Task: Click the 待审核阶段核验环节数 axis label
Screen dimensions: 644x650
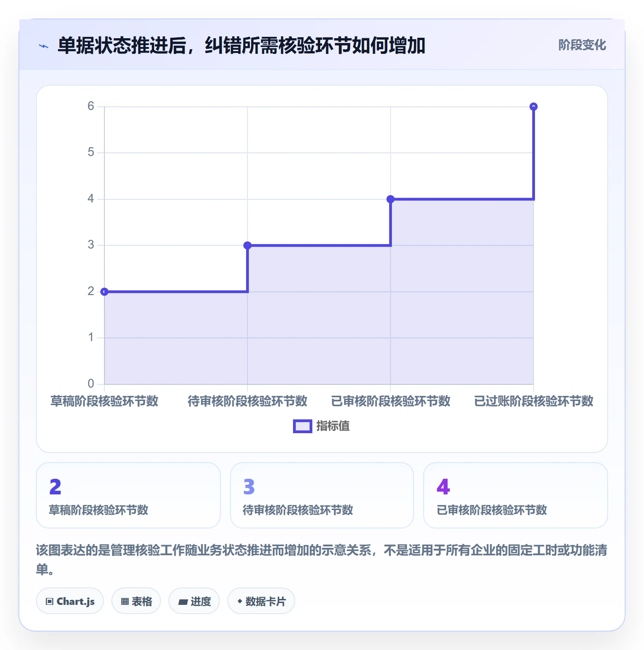Action: pyautogui.click(x=247, y=401)
